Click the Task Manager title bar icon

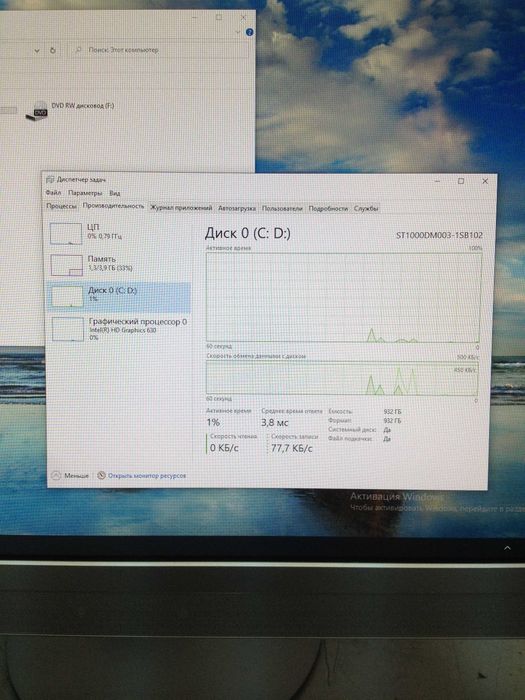click(x=50, y=179)
